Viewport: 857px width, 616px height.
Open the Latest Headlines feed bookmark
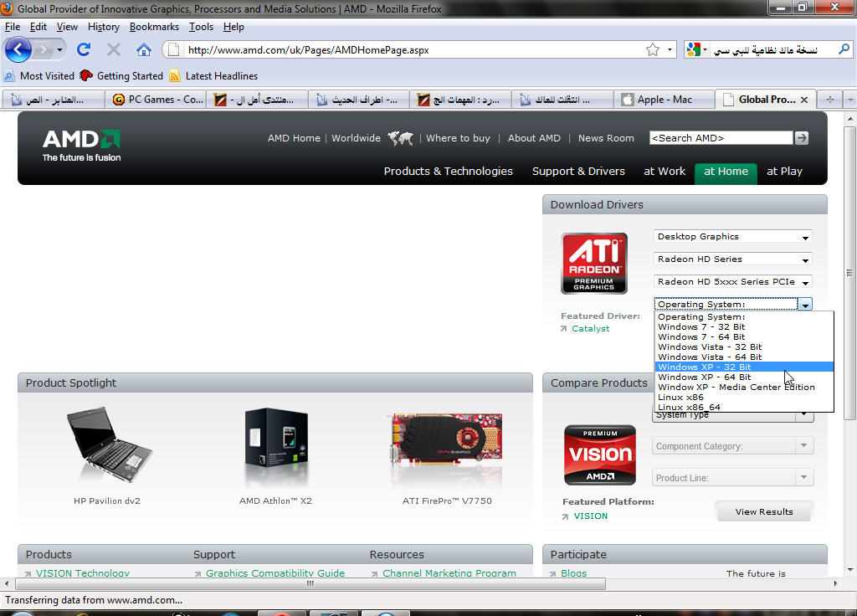213,76
